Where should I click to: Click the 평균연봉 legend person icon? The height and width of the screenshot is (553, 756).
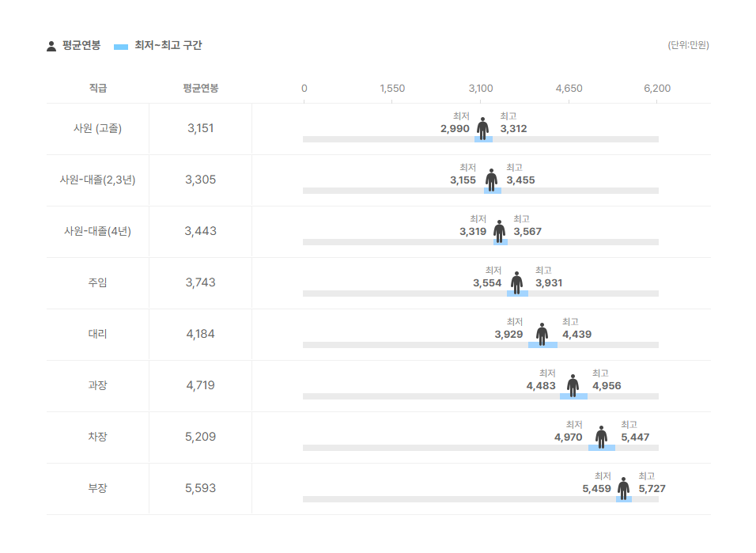[51, 46]
